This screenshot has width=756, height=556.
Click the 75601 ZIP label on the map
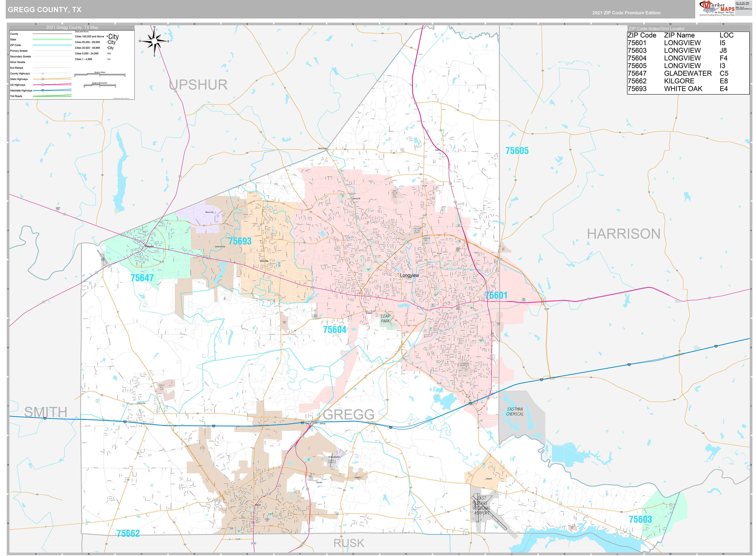coord(496,295)
